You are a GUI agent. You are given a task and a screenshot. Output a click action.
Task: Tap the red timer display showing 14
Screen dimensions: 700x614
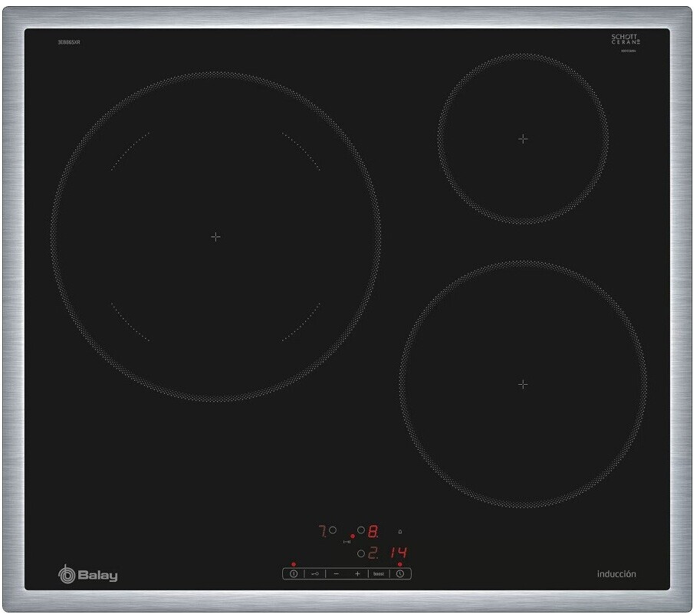tap(397, 553)
